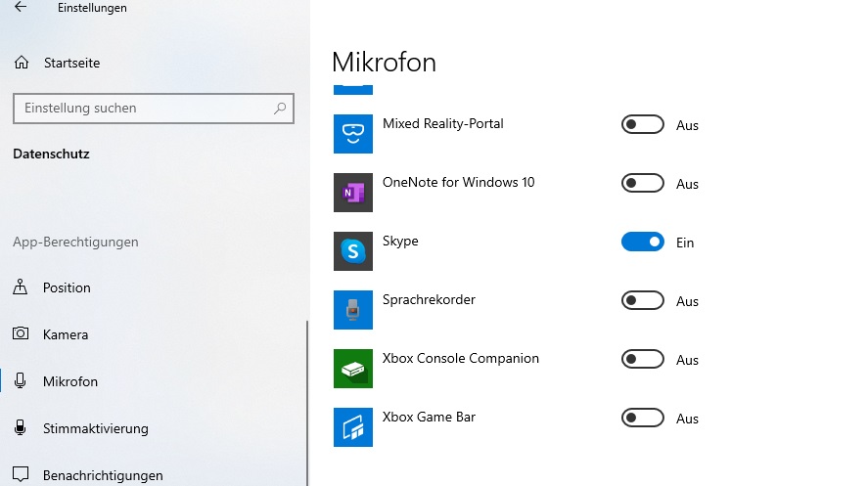Click the Mikrofon page heading
The width and height of the screenshot is (868, 486).
[x=385, y=62]
